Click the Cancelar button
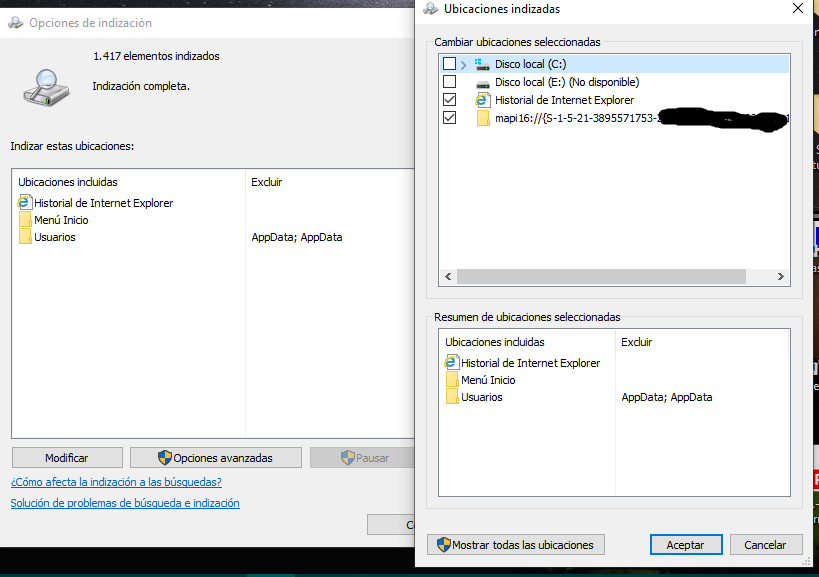 coord(765,545)
